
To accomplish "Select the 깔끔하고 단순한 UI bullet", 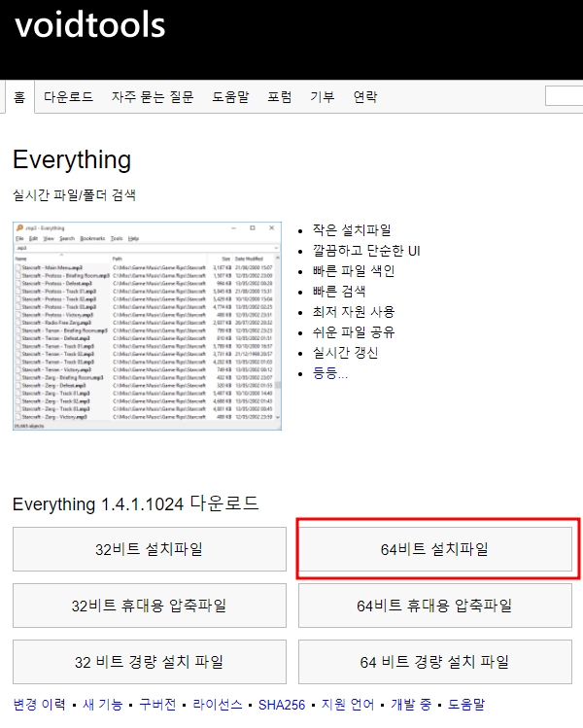I will (x=366, y=250).
